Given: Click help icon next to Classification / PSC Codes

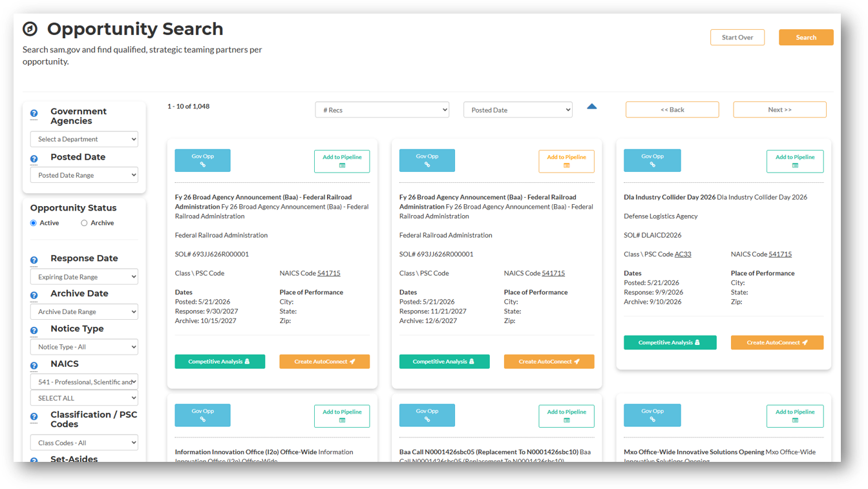Looking at the screenshot, I should 34,417.
